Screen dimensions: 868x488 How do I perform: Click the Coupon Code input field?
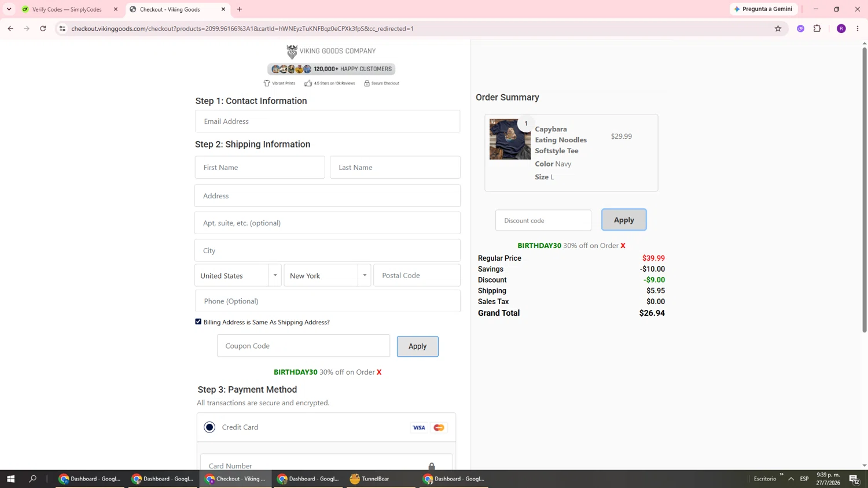pos(303,346)
